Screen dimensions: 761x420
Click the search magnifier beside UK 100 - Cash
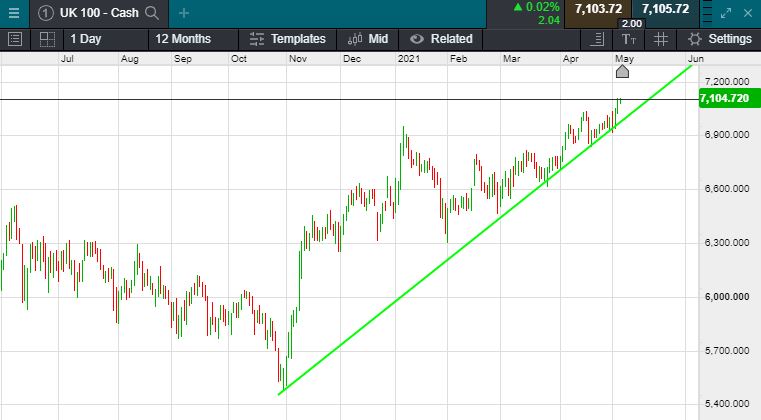tap(152, 13)
